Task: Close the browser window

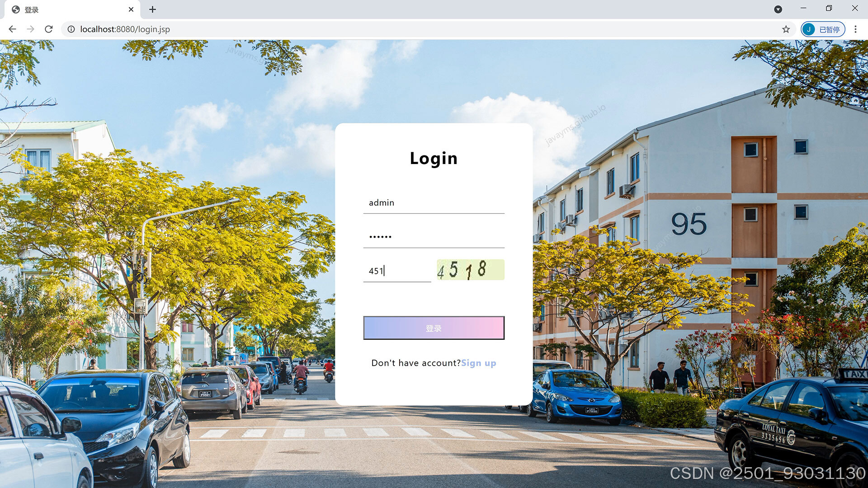Action: [854, 9]
